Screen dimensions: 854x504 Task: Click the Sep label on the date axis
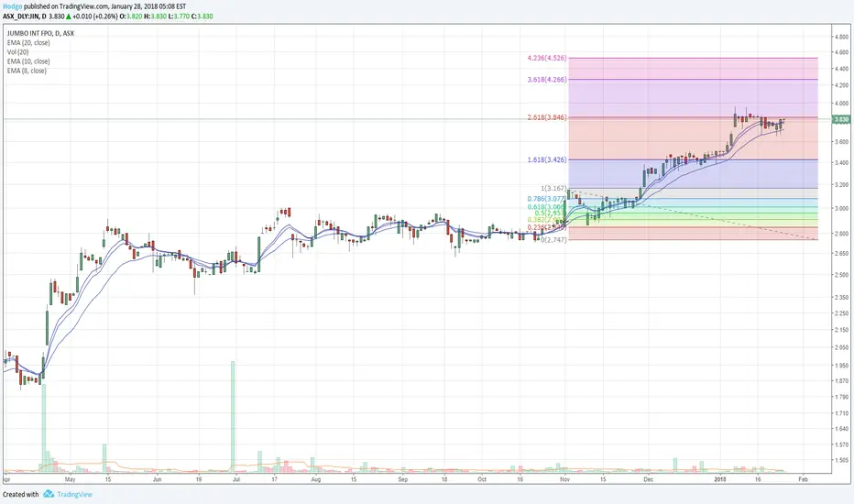click(402, 479)
